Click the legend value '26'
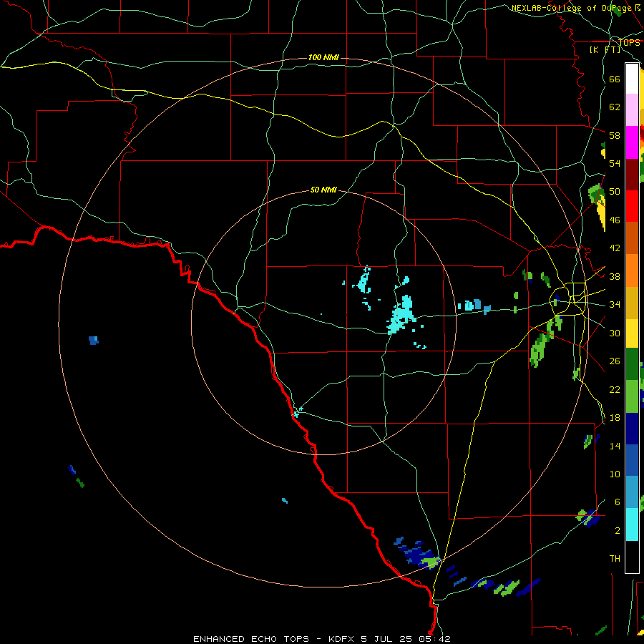 615,361
